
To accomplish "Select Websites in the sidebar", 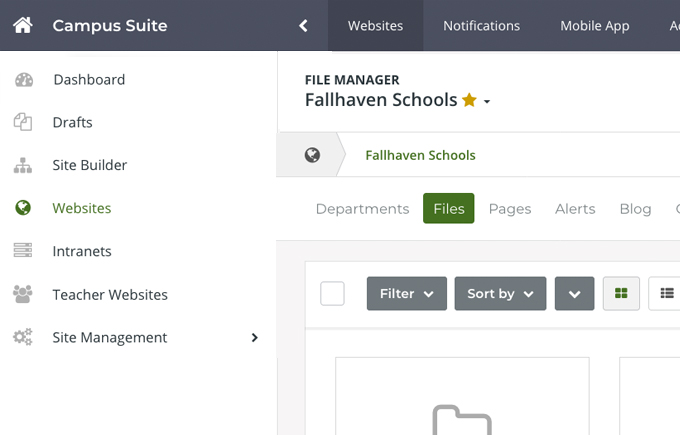I will pyautogui.click(x=82, y=208).
